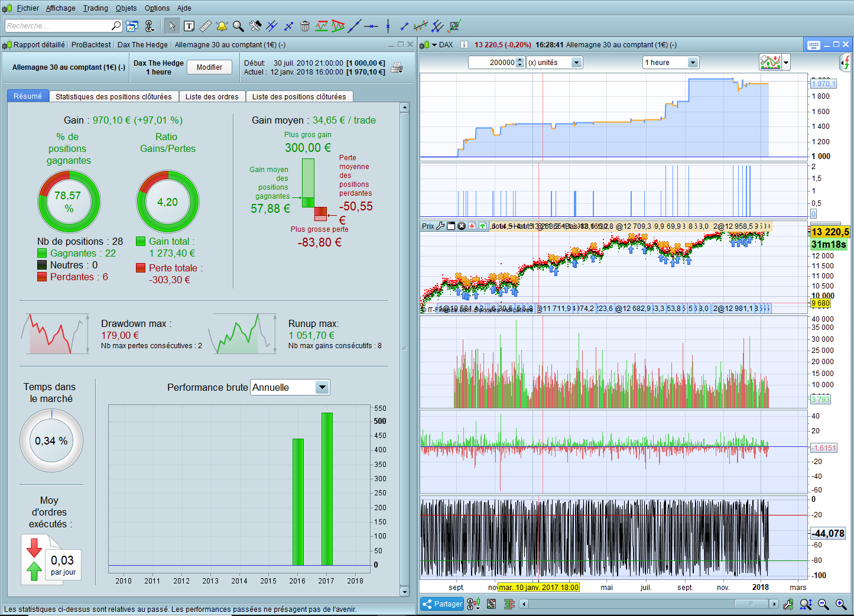854x616 pixels.
Task: Maximize the Prix panel with the window icon
Action: [451, 226]
